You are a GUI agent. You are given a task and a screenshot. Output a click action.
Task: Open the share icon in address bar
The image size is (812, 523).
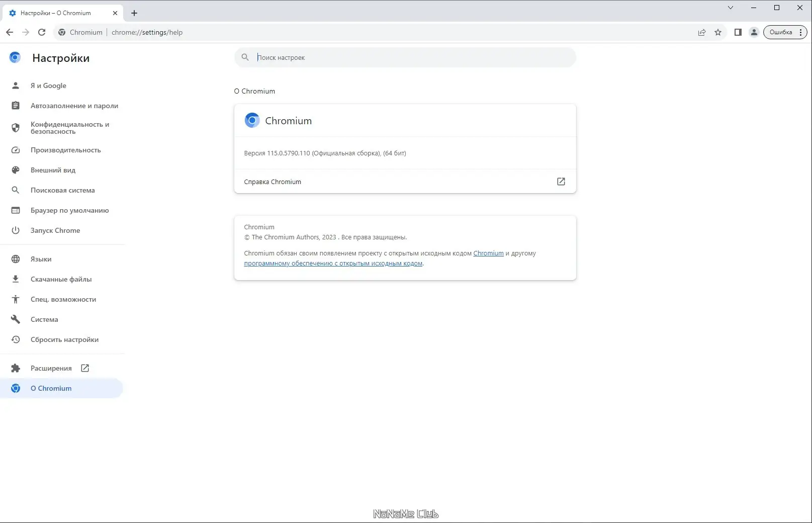pyautogui.click(x=701, y=32)
